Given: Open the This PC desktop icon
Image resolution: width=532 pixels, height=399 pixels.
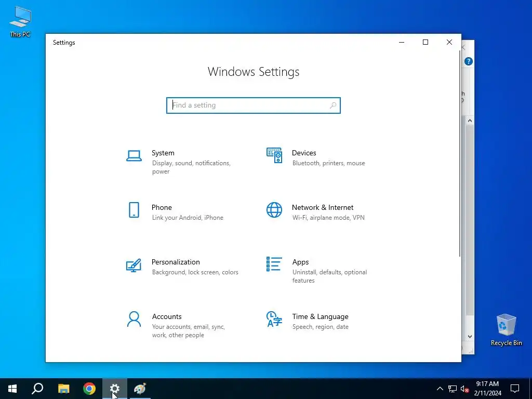Looking at the screenshot, I should click(20, 22).
